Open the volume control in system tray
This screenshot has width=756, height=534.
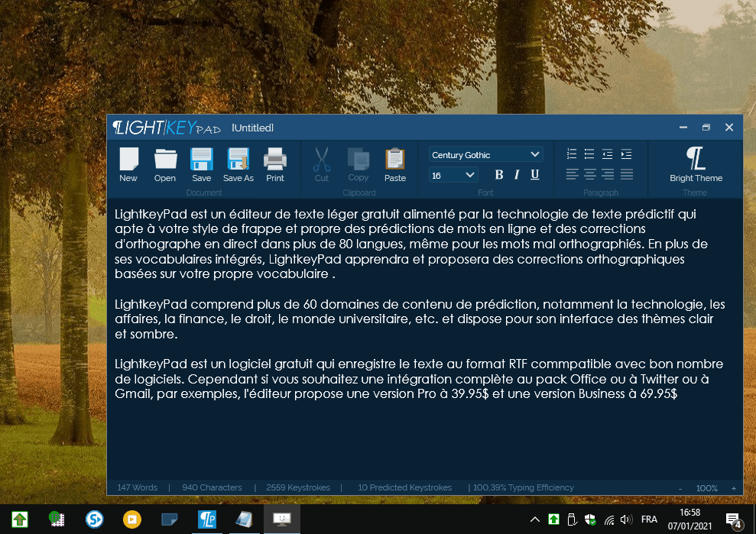point(626,519)
